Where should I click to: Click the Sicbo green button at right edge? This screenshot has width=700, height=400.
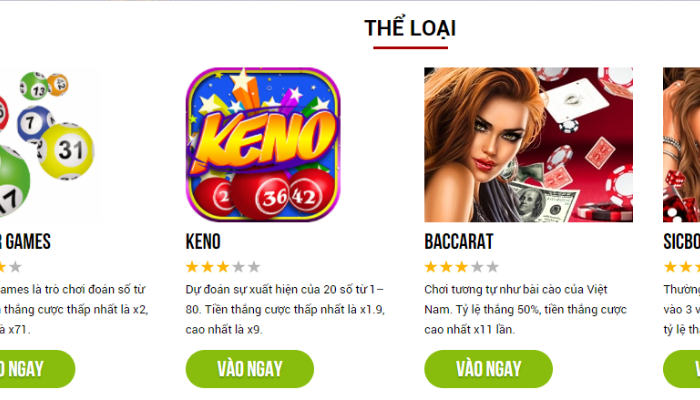682,369
